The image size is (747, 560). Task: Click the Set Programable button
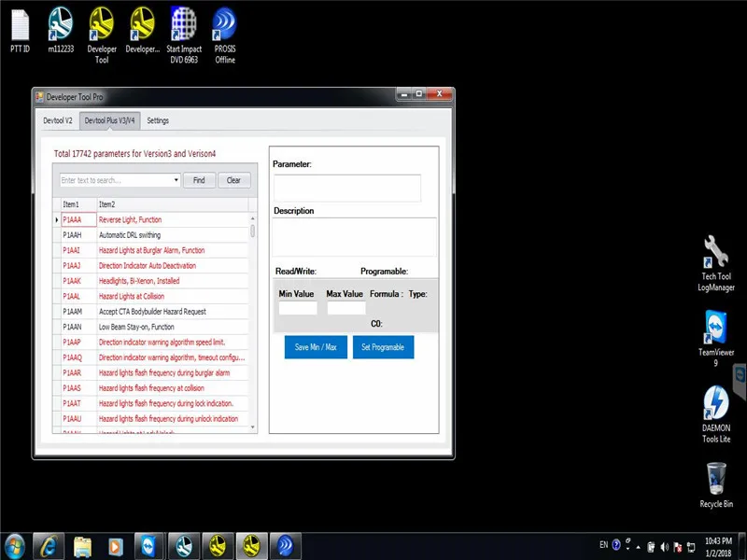383,347
